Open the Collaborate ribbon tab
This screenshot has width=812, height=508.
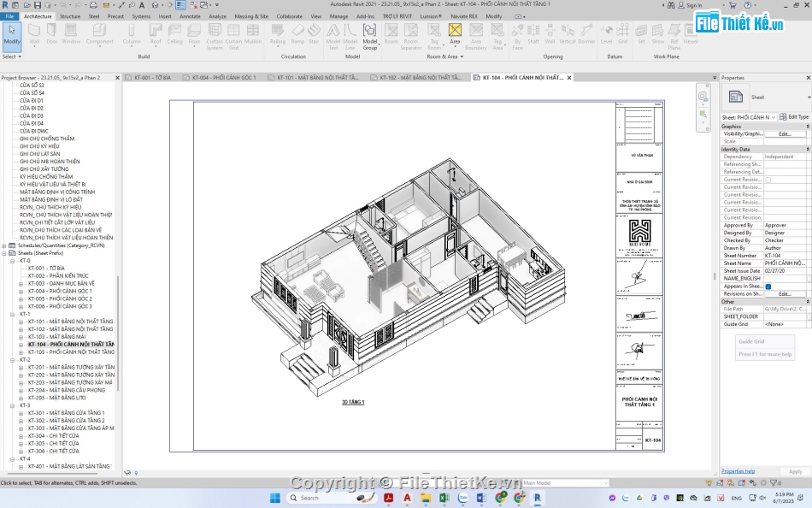[289, 16]
